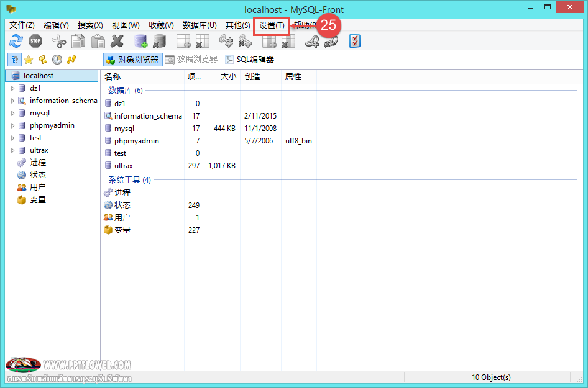Click the Delete foreign key chain icon
Screen dimensions: 588x388
point(331,41)
